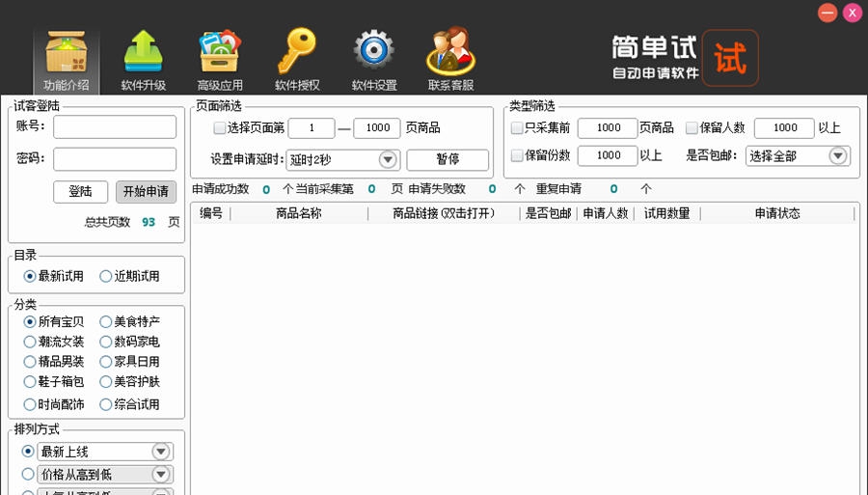Choose the 美食特产 category
The width and height of the screenshot is (868, 495).
point(106,321)
